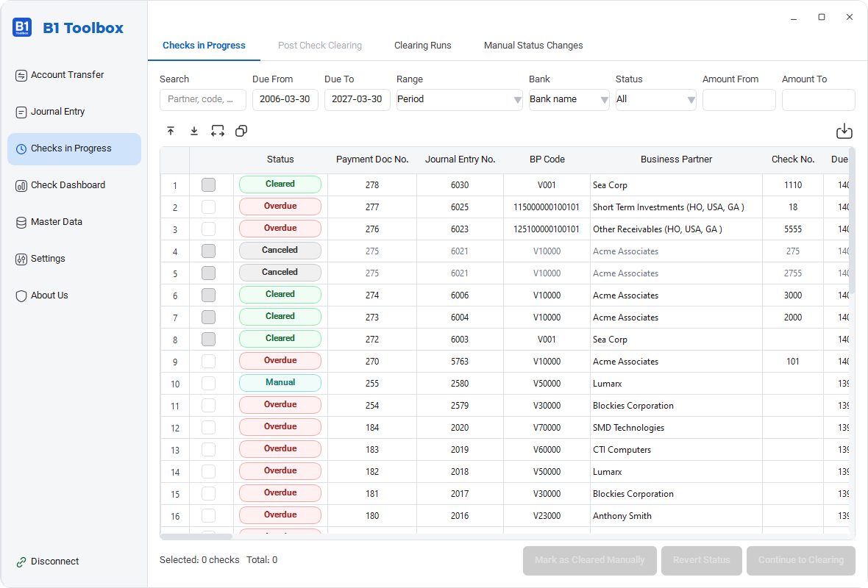Image resolution: width=868 pixels, height=588 pixels.
Task: Click the Status column header
Action: (280, 159)
